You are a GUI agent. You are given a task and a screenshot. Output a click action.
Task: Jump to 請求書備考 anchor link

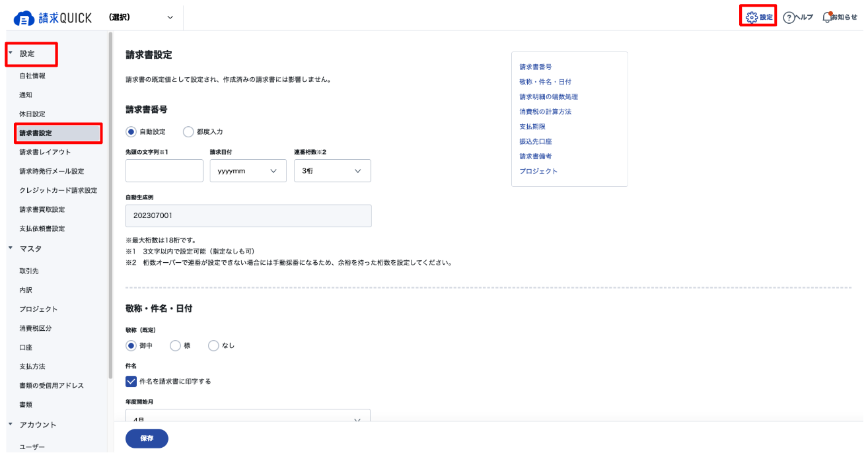[x=536, y=156]
